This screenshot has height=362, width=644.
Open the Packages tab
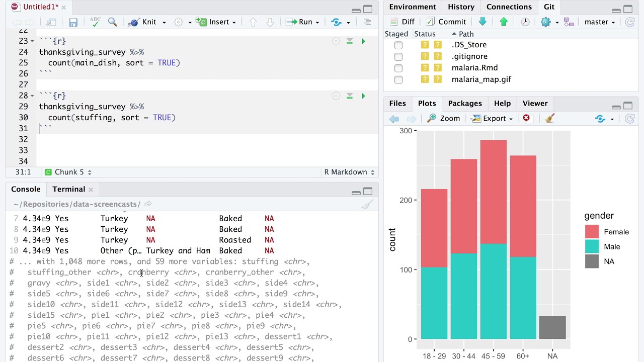coord(465,103)
